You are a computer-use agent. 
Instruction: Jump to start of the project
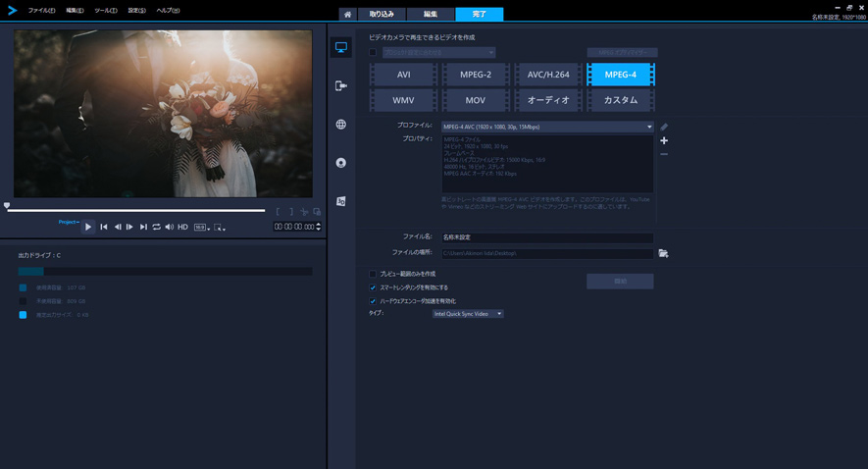coord(104,227)
